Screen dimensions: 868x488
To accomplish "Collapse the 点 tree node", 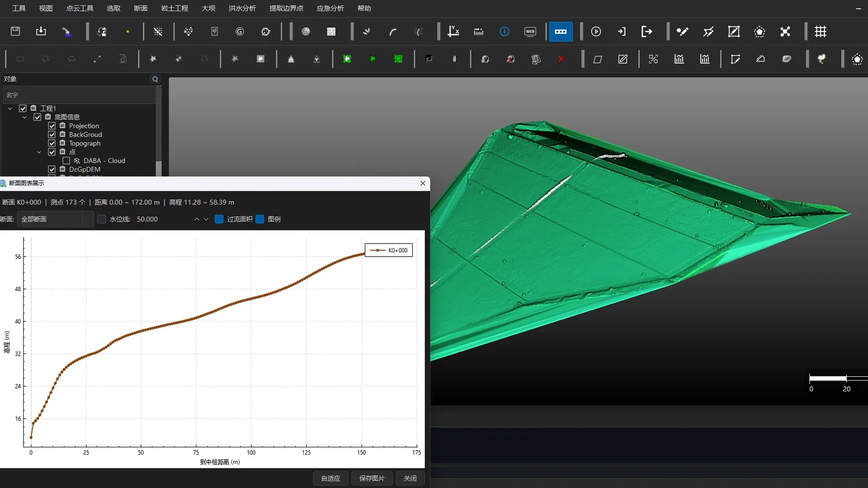I will tap(39, 152).
